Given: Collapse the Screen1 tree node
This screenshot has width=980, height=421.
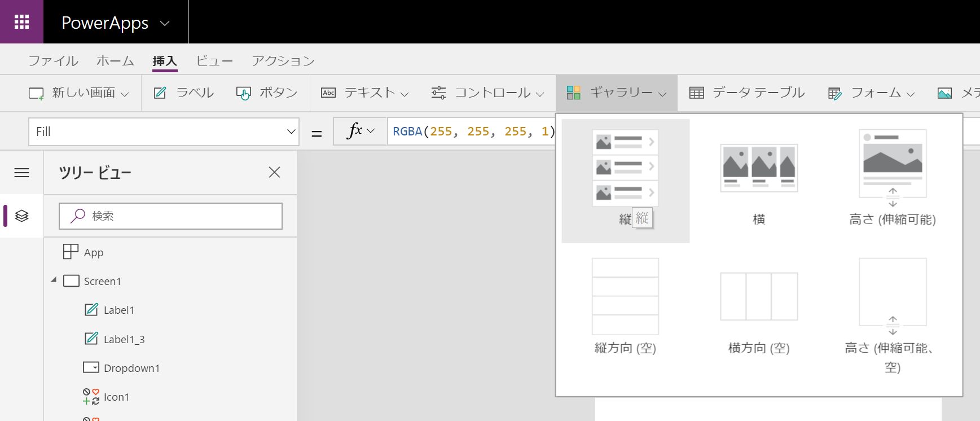Looking at the screenshot, I should pos(54,280).
